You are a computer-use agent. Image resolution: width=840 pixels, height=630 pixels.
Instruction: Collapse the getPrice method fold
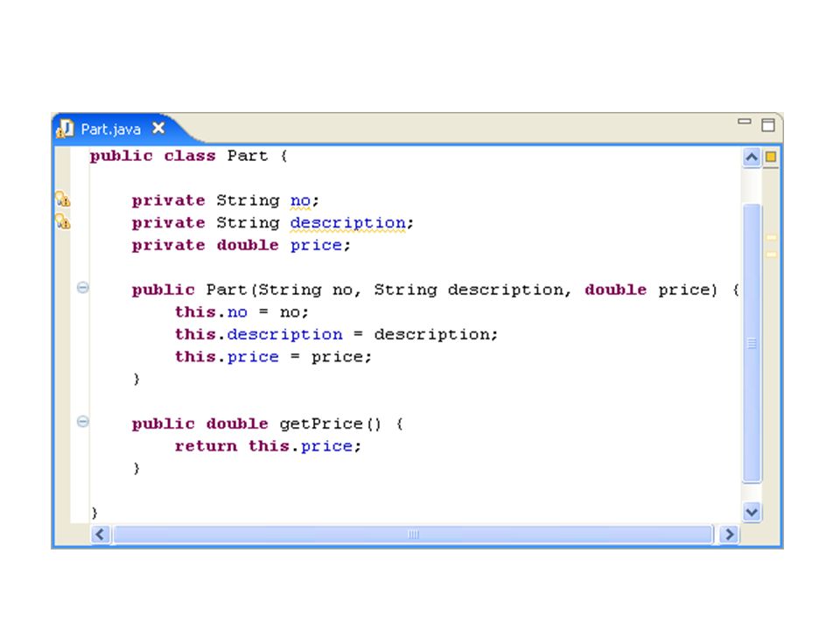[82, 422]
